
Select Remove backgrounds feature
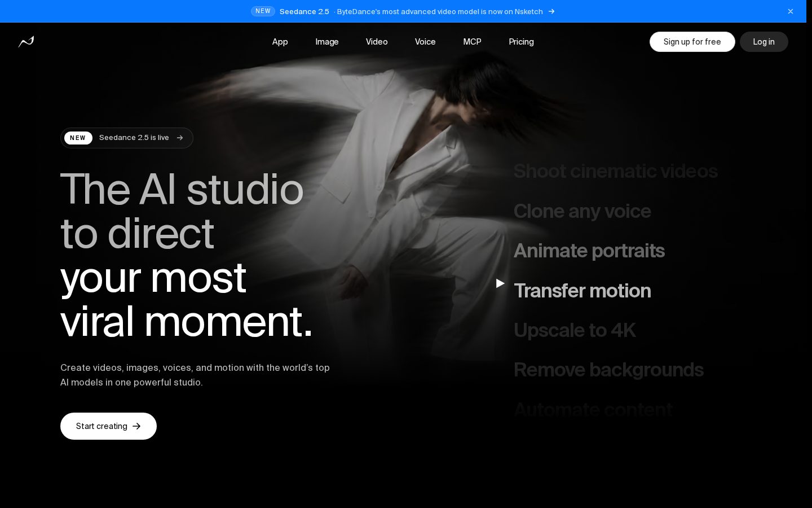[608, 370]
